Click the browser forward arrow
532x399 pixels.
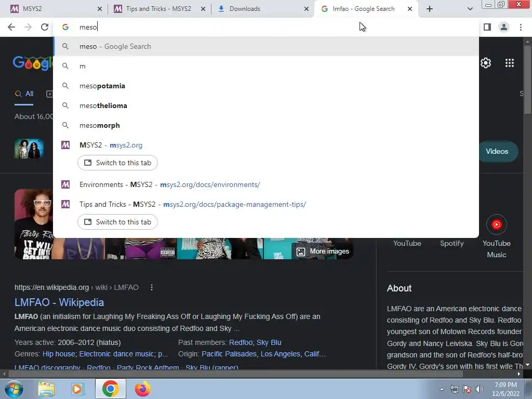[28, 27]
